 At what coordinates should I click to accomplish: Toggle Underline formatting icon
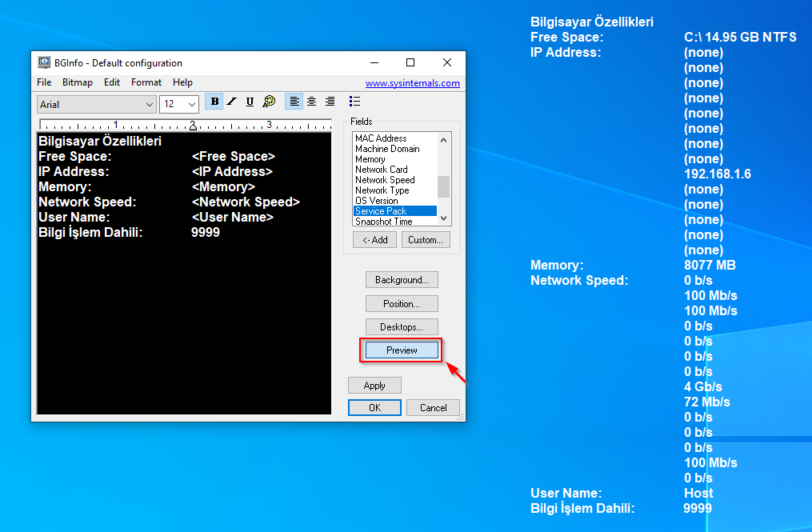point(250,102)
